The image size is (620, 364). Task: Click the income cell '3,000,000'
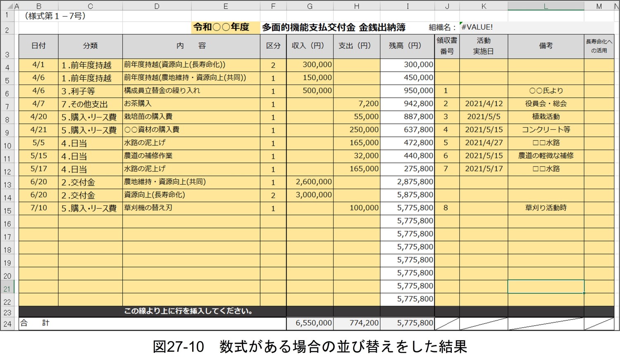pos(310,195)
